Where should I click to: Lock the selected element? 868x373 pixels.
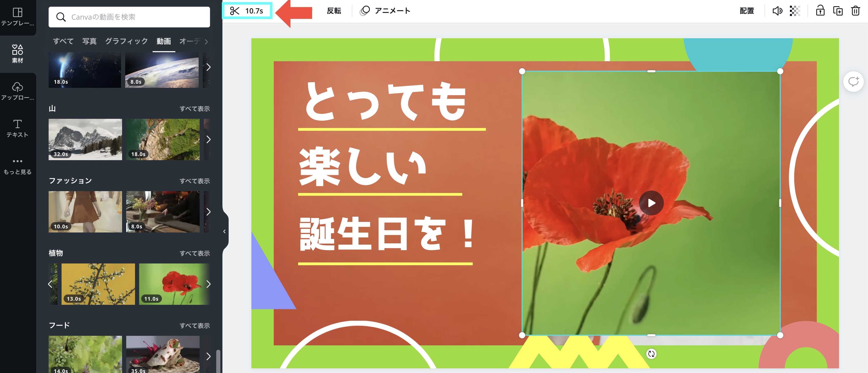[x=820, y=11]
